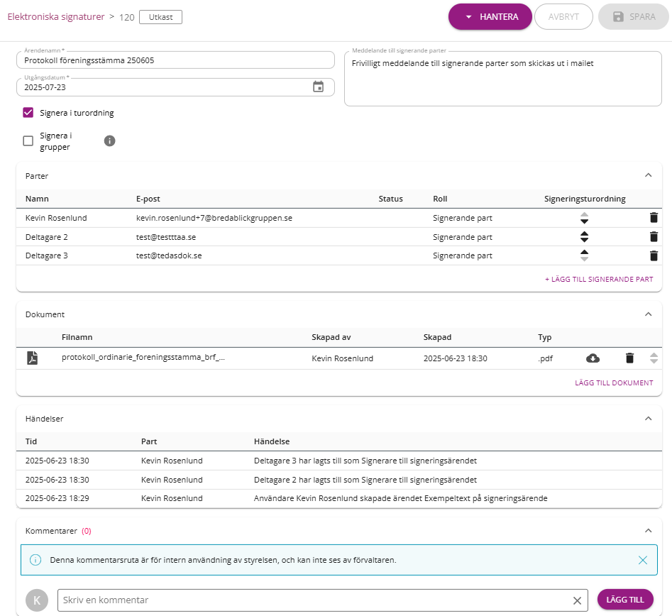This screenshot has width=672, height=616.
Task: Click the Deltagare 3 har lagts till event
Action: (365, 461)
